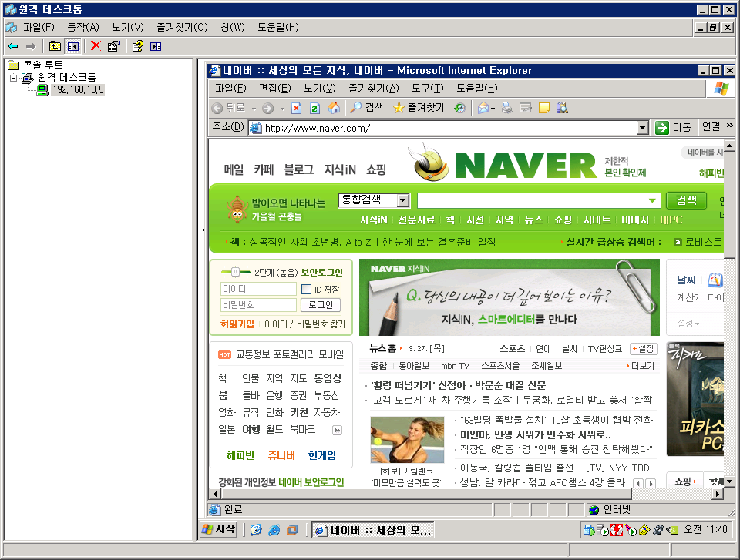Viewport: 740px width, 560px height.
Task: Click the 로그인 button
Action: click(x=321, y=305)
